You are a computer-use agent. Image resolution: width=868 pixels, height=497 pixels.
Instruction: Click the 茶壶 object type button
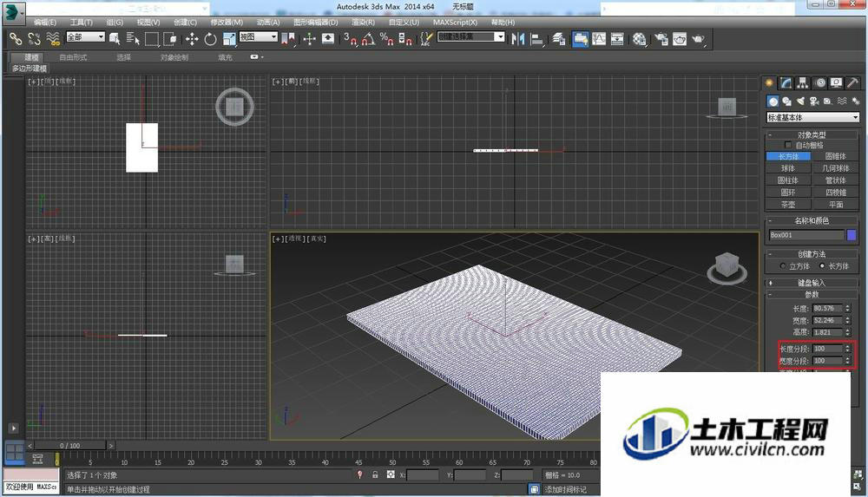tap(788, 205)
